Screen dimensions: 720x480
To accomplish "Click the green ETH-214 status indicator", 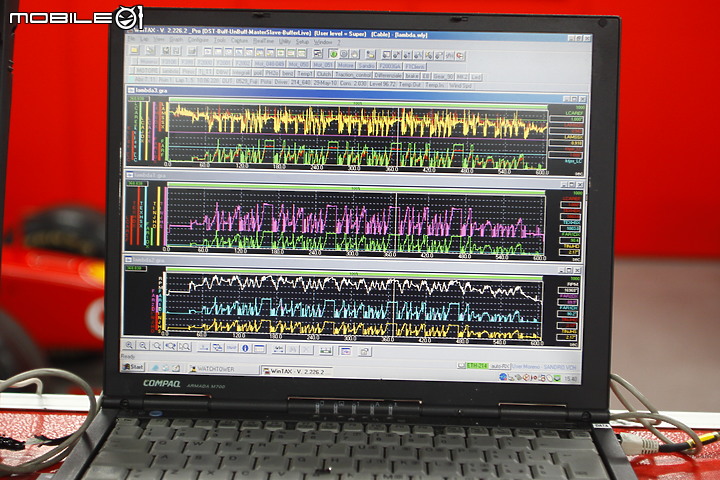I will [477, 366].
